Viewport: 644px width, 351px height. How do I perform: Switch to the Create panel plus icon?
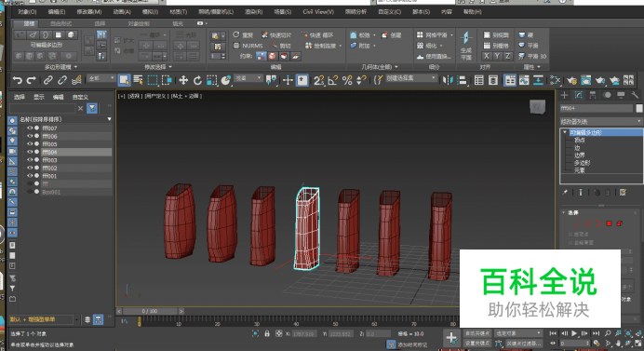[564, 95]
